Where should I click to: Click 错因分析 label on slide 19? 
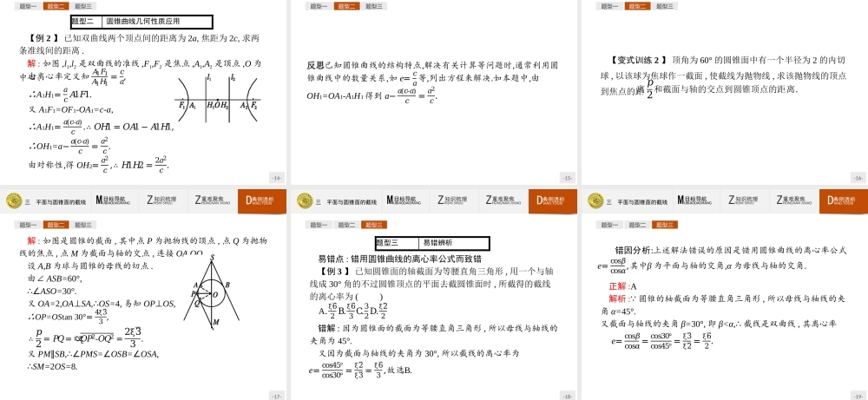pyautogui.click(x=634, y=251)
